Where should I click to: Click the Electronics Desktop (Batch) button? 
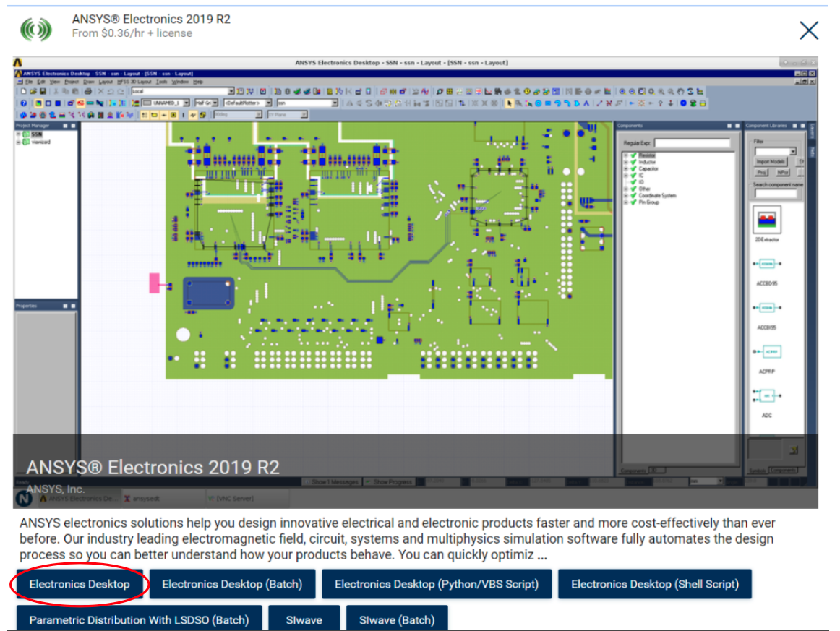coord(232,584)
